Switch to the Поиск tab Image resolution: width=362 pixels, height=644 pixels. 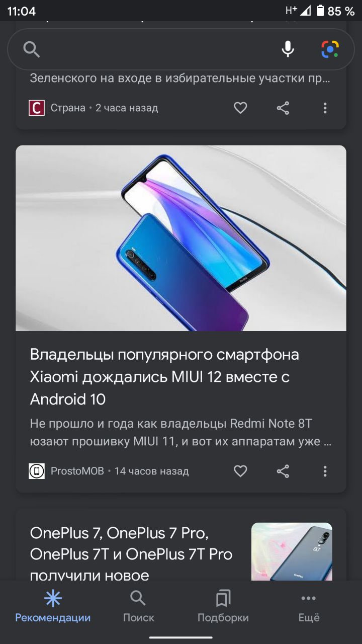point(138,607)
